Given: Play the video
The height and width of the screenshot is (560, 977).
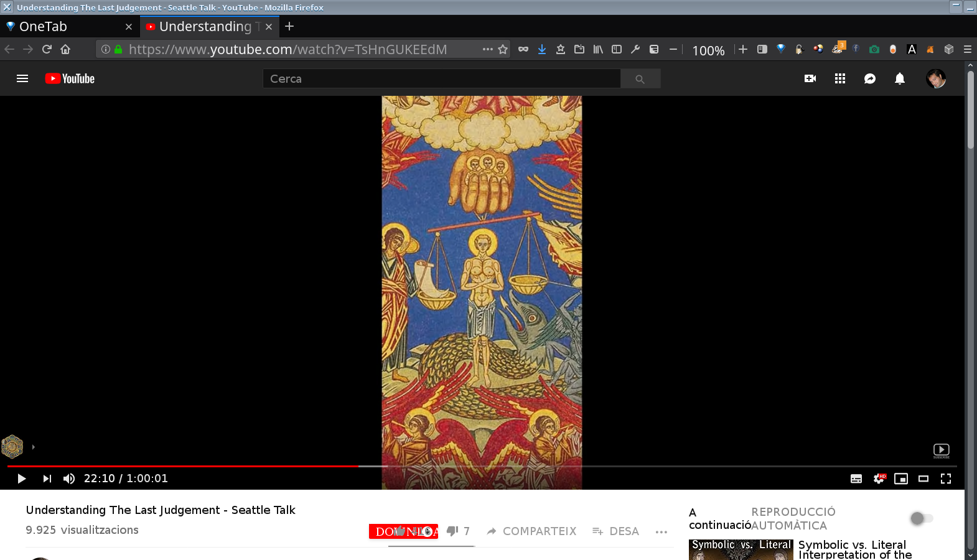Looking at the screenshot, I should 21,478.
